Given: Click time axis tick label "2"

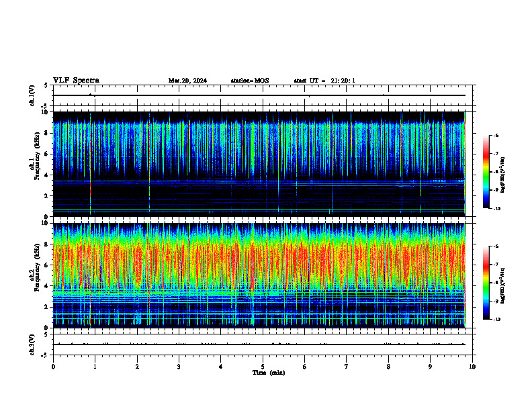Looking at the screenshot, I should tap(137, 367).
